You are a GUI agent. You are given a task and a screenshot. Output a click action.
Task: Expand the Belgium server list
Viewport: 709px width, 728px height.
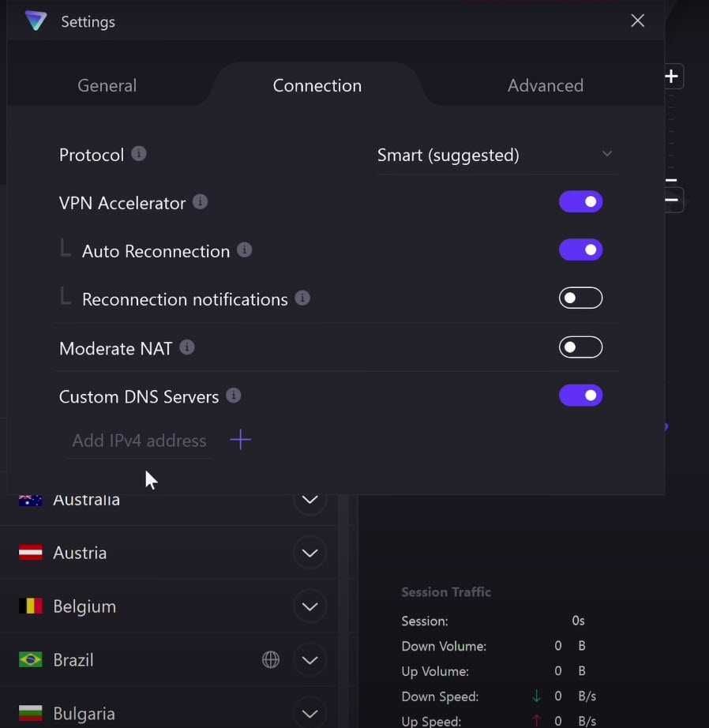[309, 606]
